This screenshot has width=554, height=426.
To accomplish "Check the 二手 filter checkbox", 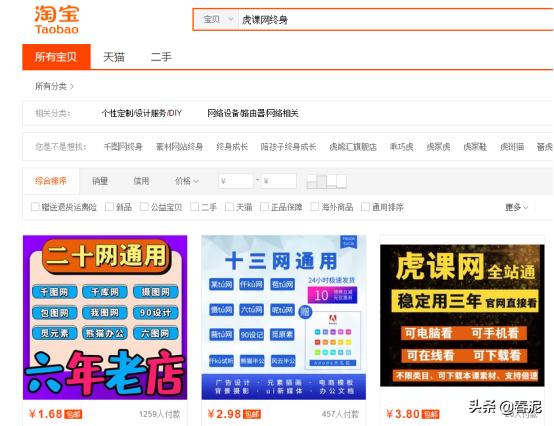I will pos(194,207).
